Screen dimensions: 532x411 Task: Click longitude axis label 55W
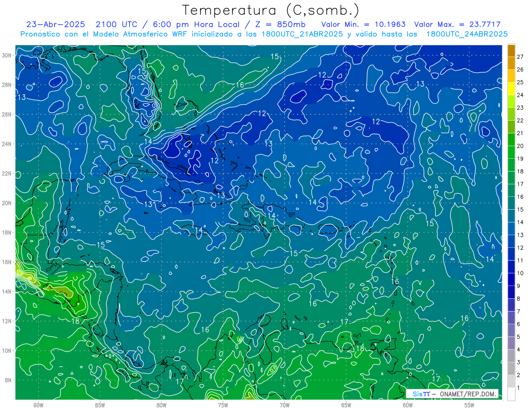(469, 405)
